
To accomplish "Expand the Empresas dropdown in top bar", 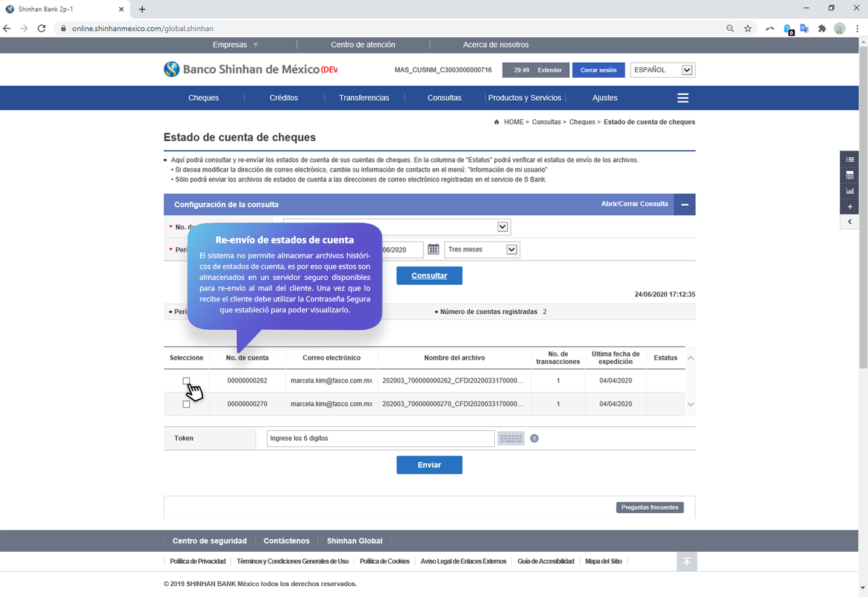I will click(235, 45).
